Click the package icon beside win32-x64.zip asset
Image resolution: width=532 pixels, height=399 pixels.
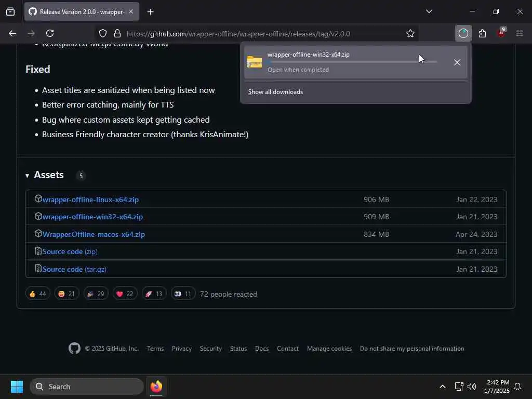(x=38, y=216)
